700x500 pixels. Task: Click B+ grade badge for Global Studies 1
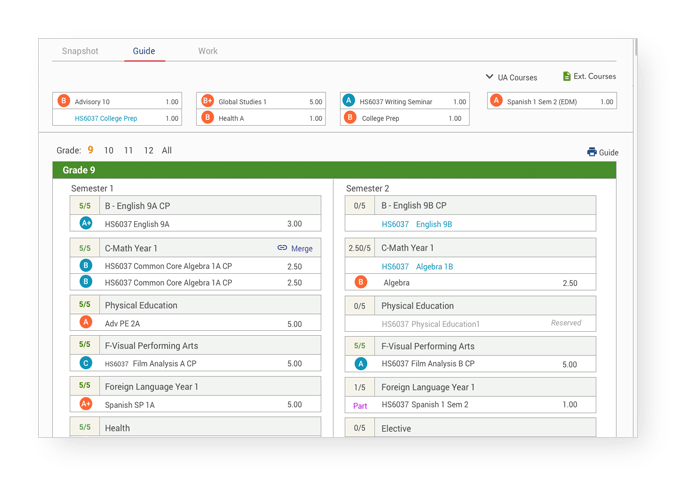pyautogui.click(x=208, y=101)
